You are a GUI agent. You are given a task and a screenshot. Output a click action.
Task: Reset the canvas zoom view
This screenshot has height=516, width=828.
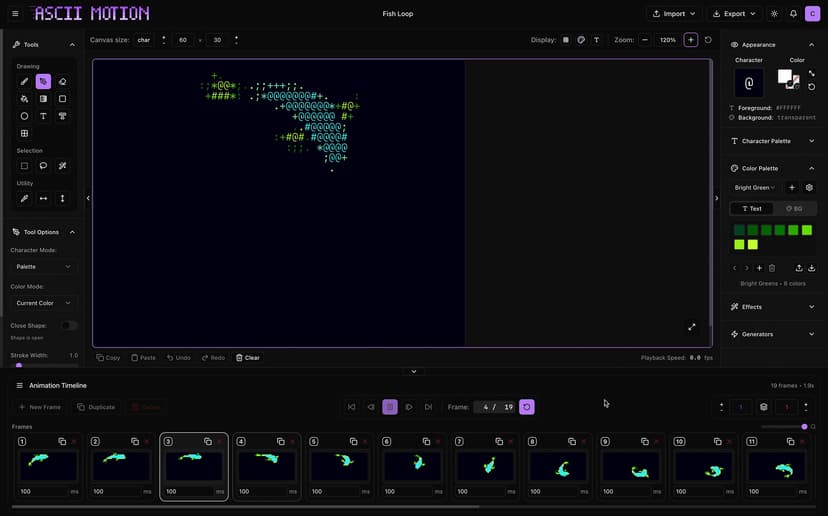pyautogui.click(x=708, y=40)
